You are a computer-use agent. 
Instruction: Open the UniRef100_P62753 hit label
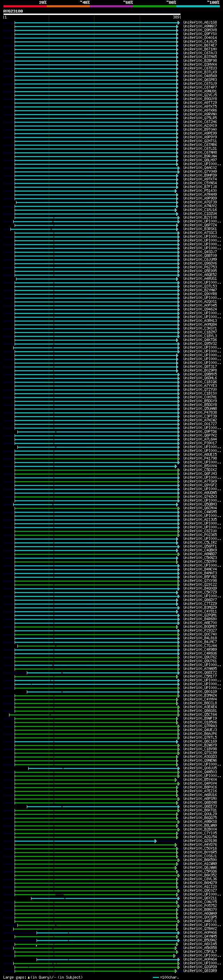click(x=200, y=267)
